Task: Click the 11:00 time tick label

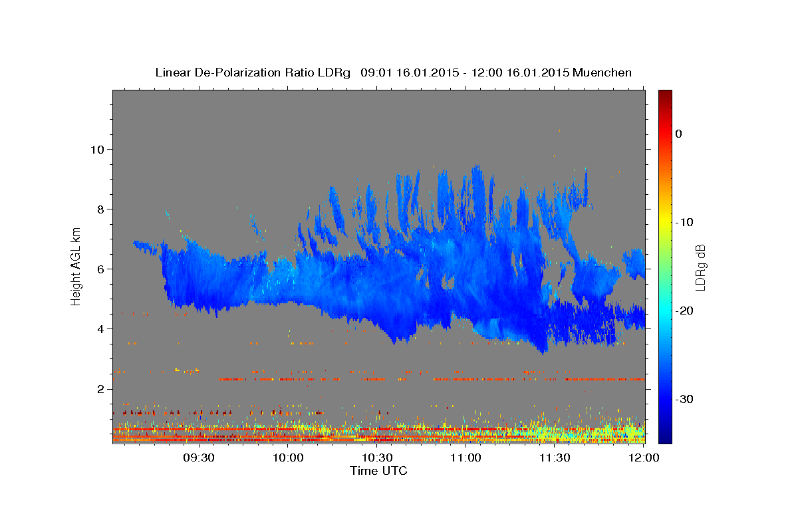Action: (465, 458)
